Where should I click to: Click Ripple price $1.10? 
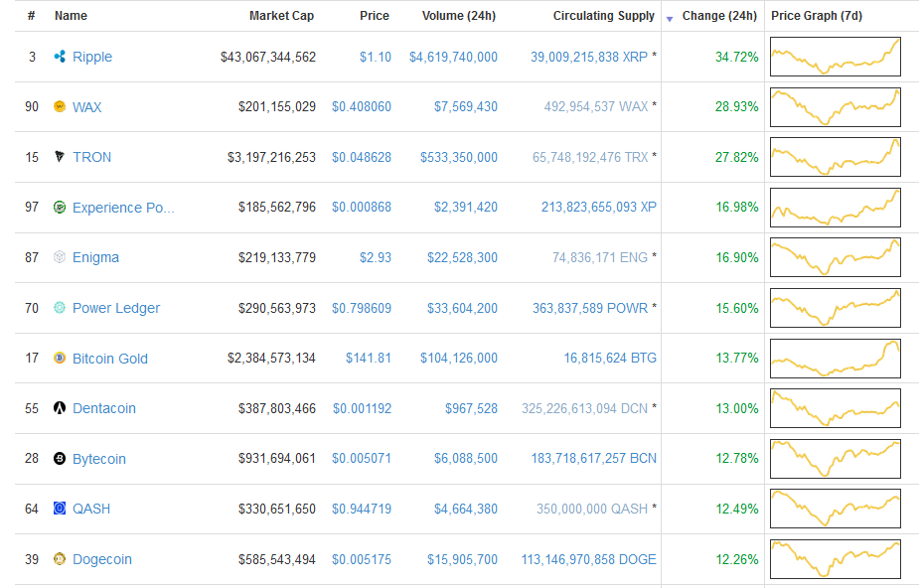pos(376,57)
